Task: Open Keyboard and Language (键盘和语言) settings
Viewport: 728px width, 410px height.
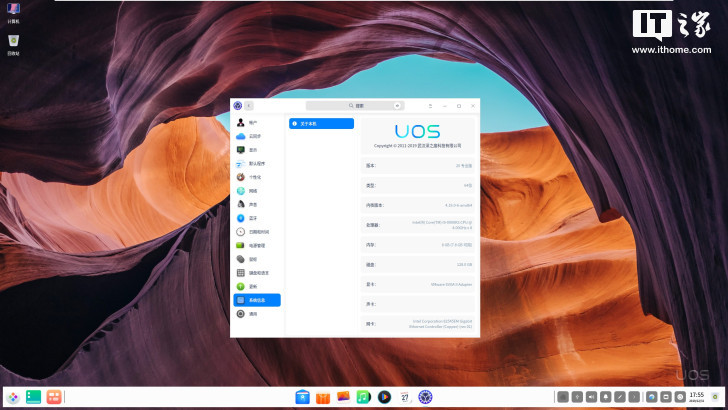Action: [257, 273]
